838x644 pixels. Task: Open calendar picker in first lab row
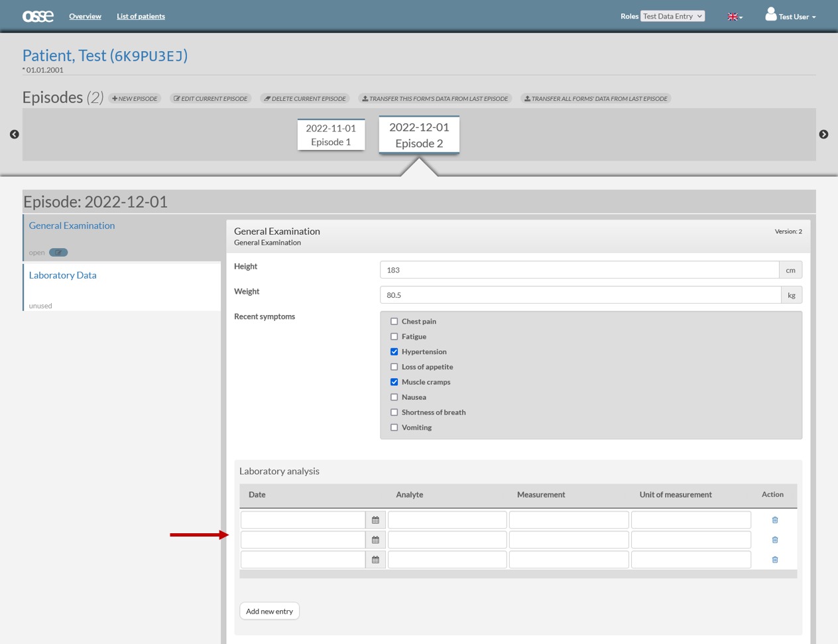375,520
